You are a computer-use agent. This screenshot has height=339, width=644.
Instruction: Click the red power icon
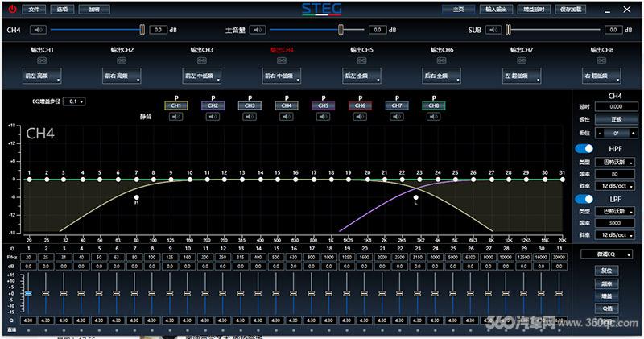coord(13,9)
